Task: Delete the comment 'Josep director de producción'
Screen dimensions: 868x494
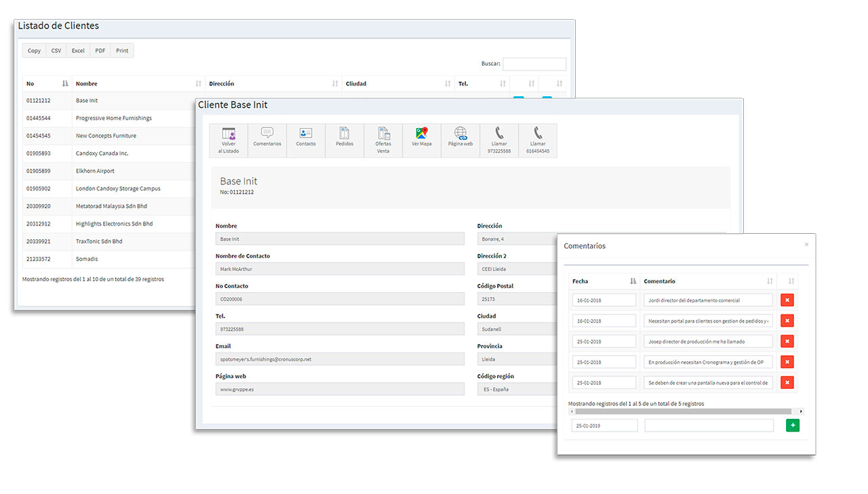Action: click(x=787, y=342)
